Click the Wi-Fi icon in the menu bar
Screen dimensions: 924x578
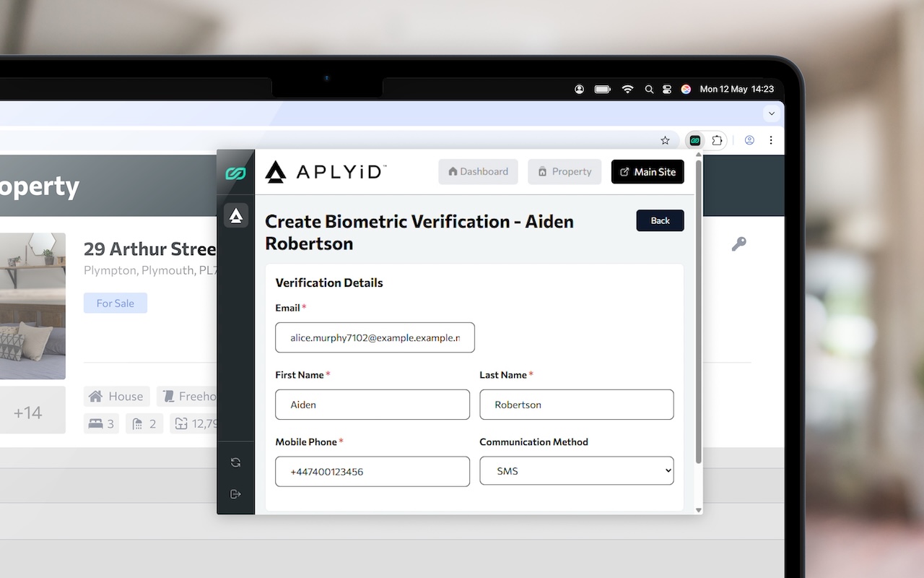click(627, 89)
